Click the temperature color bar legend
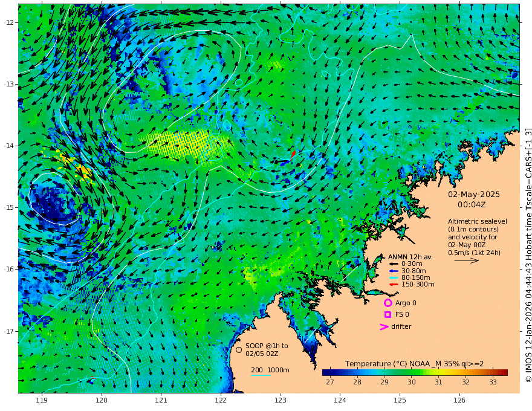The width and height of the screenshot is (532, 411). 415,372
